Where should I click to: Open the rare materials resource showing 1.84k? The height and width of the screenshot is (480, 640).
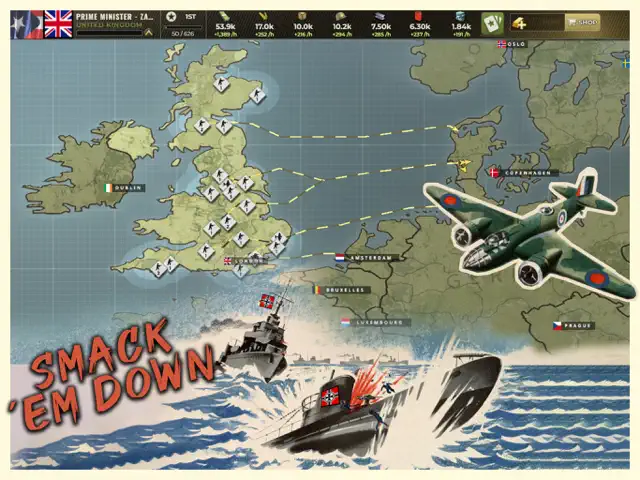tap(461, 25)
